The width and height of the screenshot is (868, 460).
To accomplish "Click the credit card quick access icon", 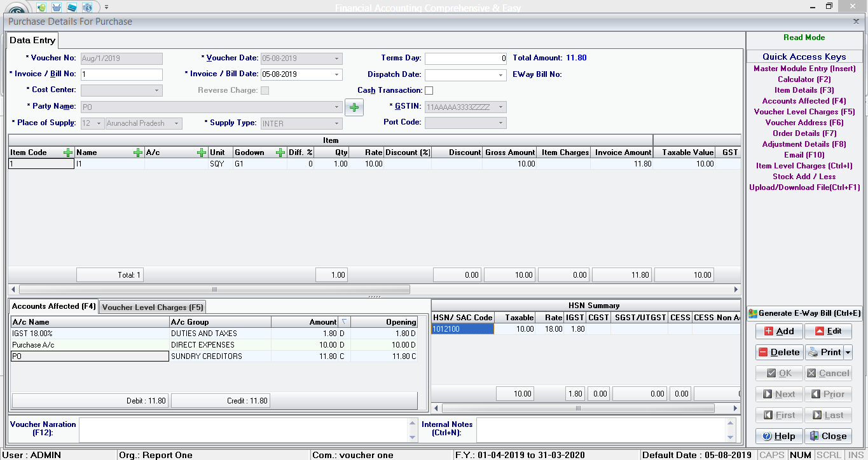I will point(72,8).
